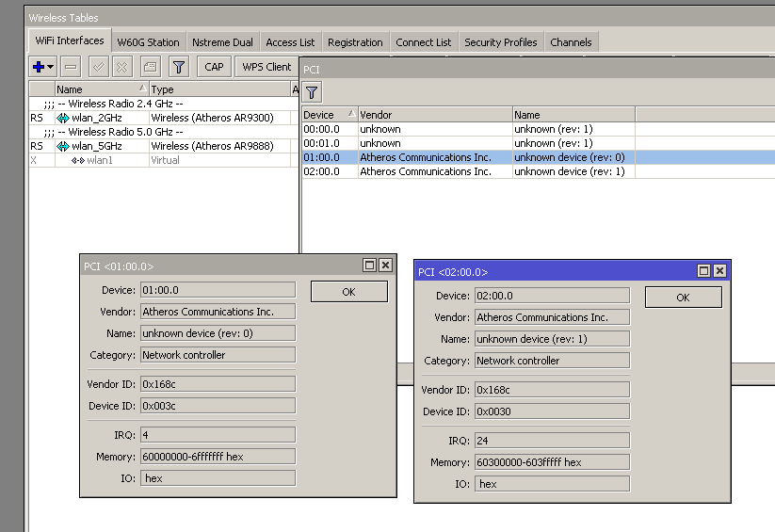The width and height of the screenshot is (775, 532).
Task: Click Memory field 60000000-6fffffff hex
Action: 218,457
